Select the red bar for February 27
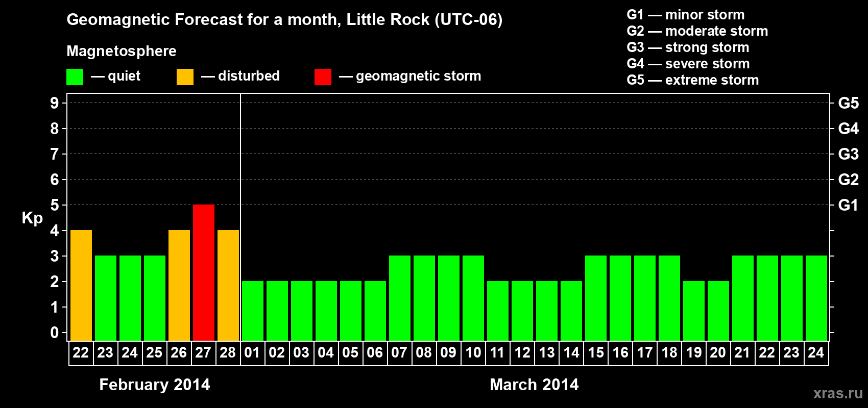 pyautogui.click(x=204, y=273)
